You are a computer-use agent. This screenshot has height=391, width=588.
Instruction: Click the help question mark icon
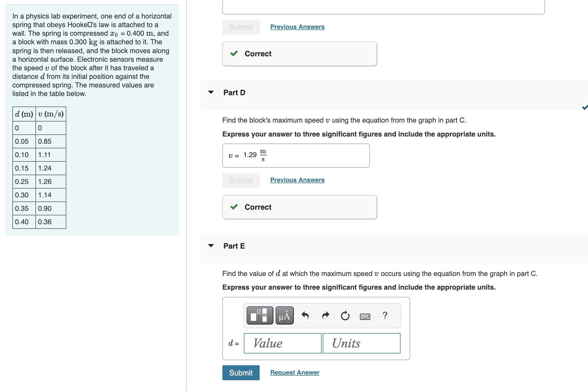pos(385,316)
